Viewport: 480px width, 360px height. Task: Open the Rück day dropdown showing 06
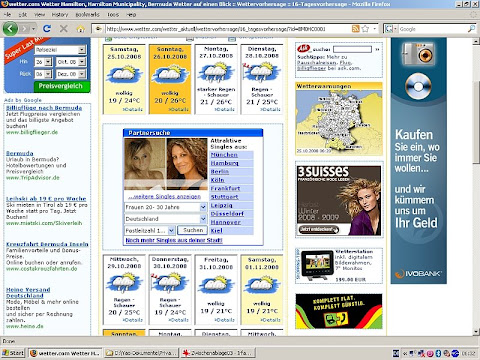point(48,74)
